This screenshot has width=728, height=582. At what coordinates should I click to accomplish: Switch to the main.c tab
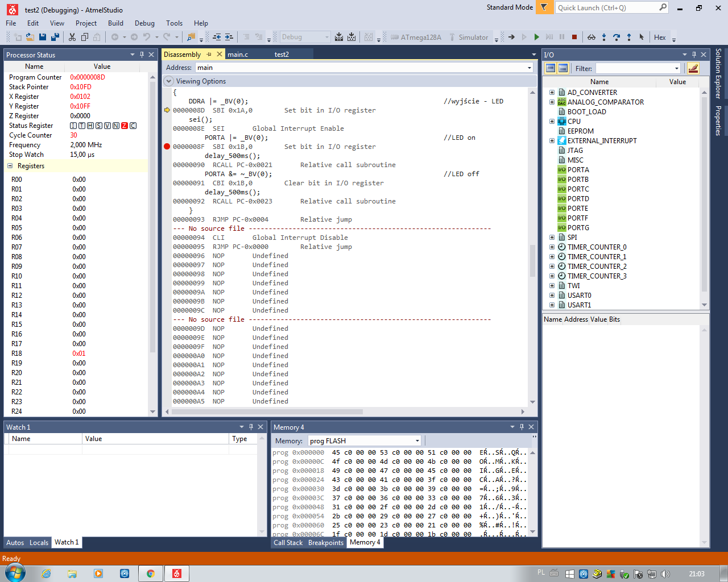click(238, 55)
